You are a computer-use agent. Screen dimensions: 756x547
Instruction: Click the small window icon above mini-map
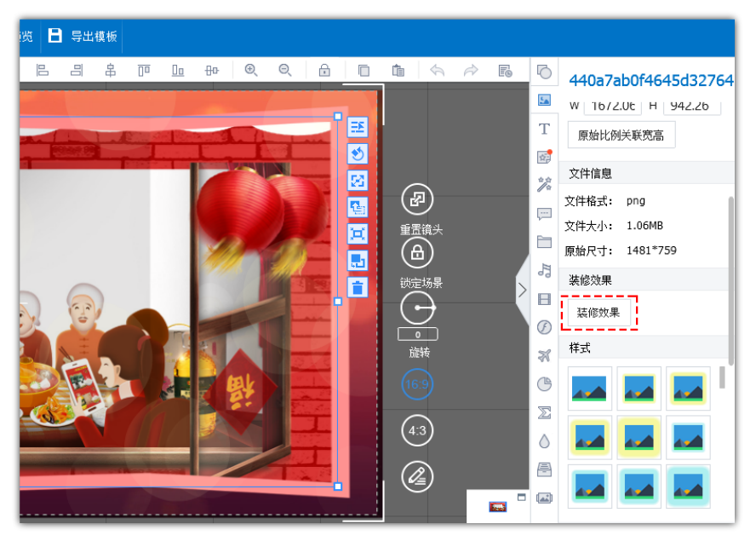click(521, 498)
